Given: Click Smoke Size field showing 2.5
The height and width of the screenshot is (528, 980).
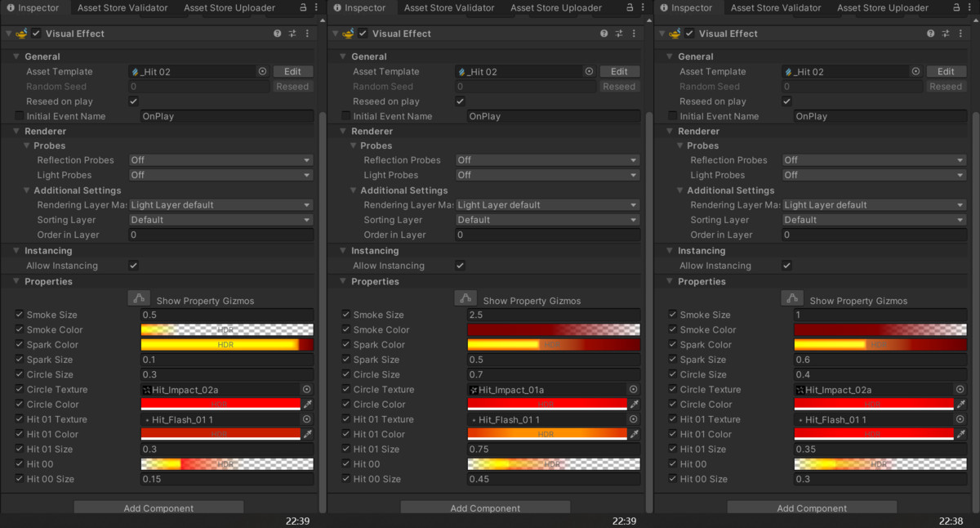Looking at the screenshot, I should pyautogui.click(x=554, y=315).
